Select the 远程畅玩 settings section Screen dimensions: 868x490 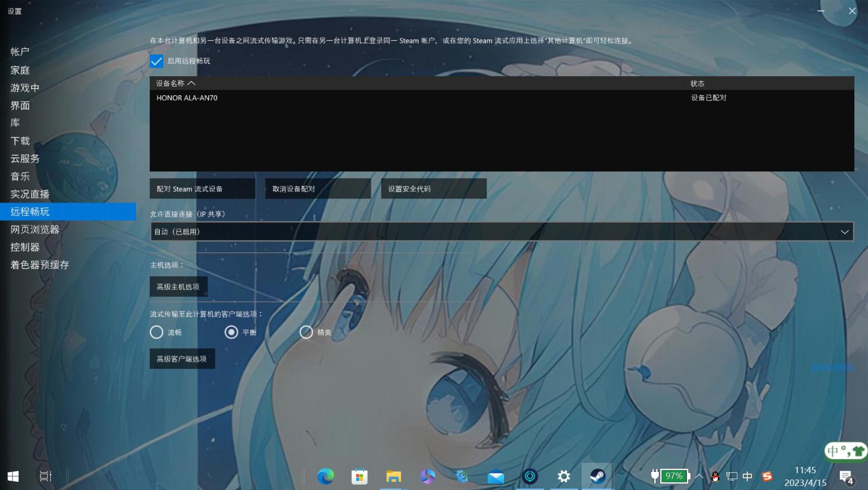[68, 212]
